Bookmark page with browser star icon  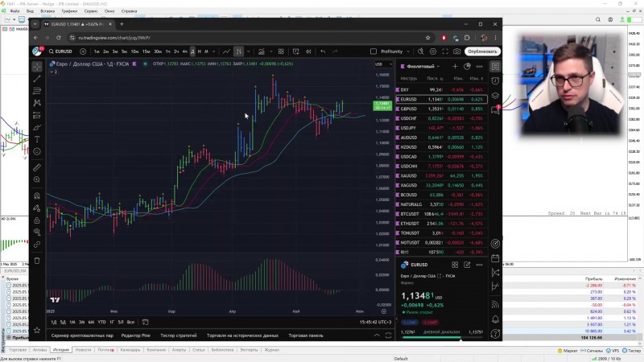click(x=428, y=37)
